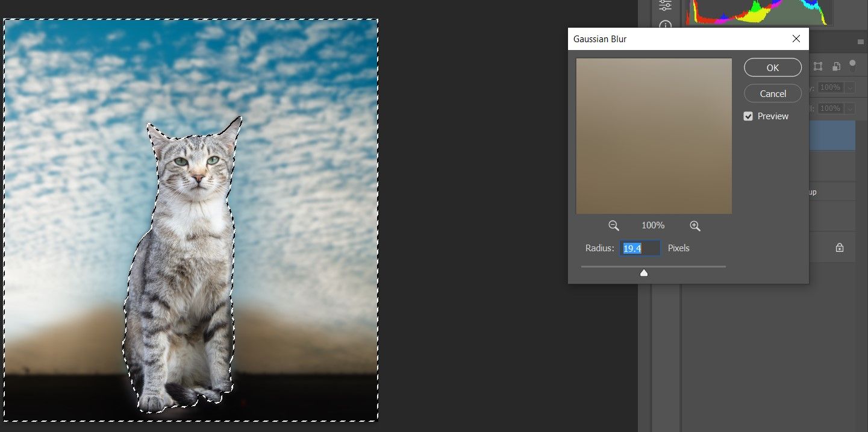
Task: Zoom out the blur preview with the minus magnifier
Action: click(x=614, y=225)
